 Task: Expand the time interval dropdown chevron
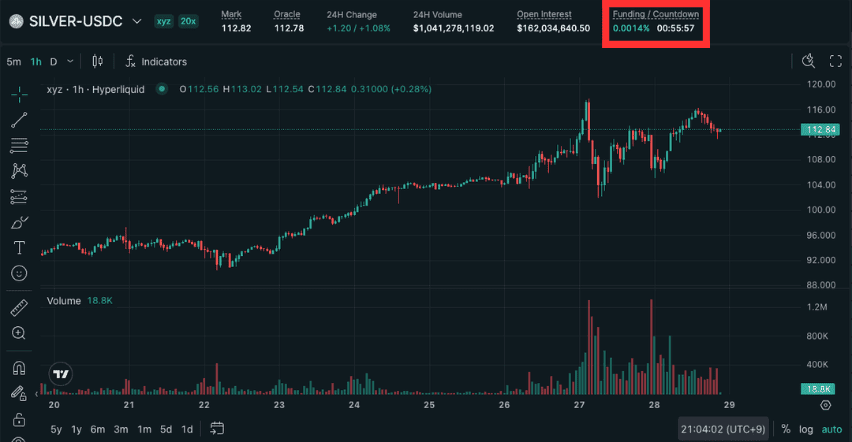pyautogui.click(x=72, y=62)
